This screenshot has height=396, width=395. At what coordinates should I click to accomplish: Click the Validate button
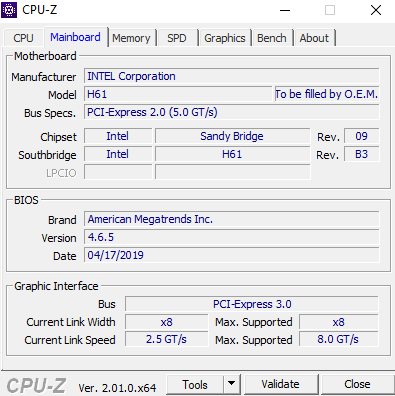(x=281, y=384)
